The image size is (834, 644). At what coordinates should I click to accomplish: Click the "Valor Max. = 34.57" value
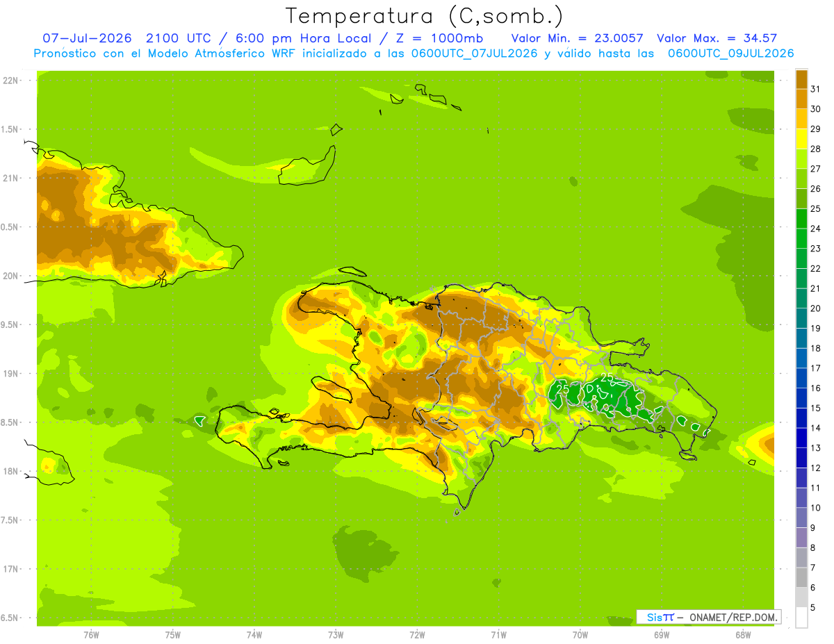(717, 38)
